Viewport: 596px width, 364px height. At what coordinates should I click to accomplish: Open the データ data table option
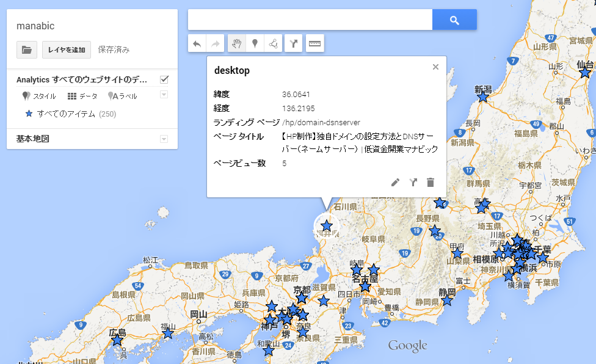pyautogui.click(x=82, y=96)
